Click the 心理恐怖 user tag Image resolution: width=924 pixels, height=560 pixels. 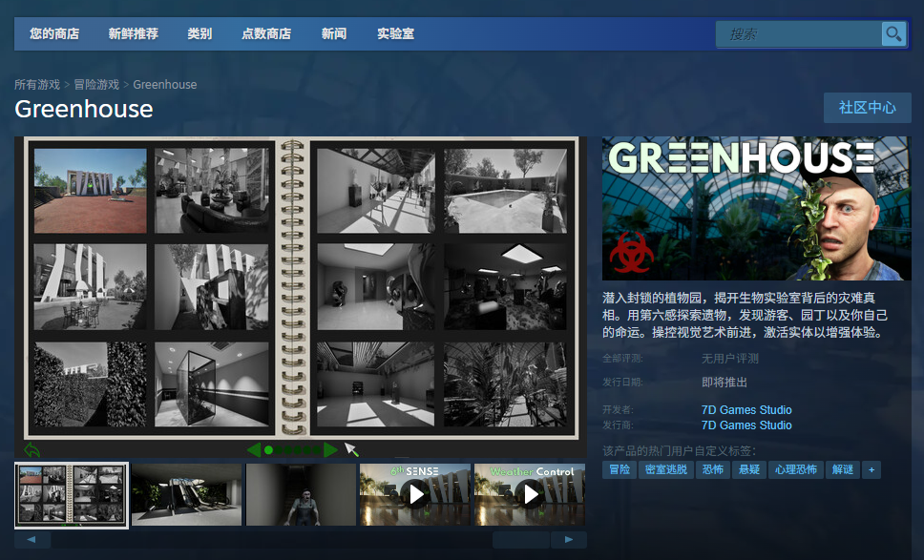pyautogui.click(x=796, y=469)
